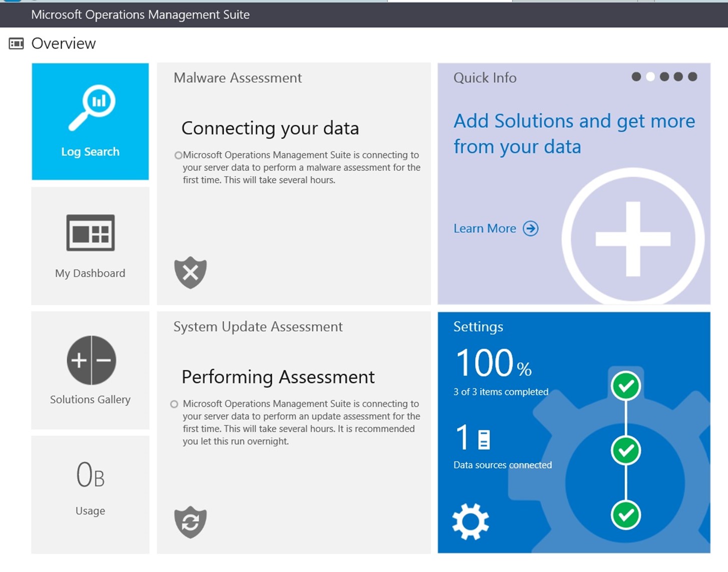The image size is (728, 572).
Task: Select the fourth Quick Info page dot
Action: point(678,76)
